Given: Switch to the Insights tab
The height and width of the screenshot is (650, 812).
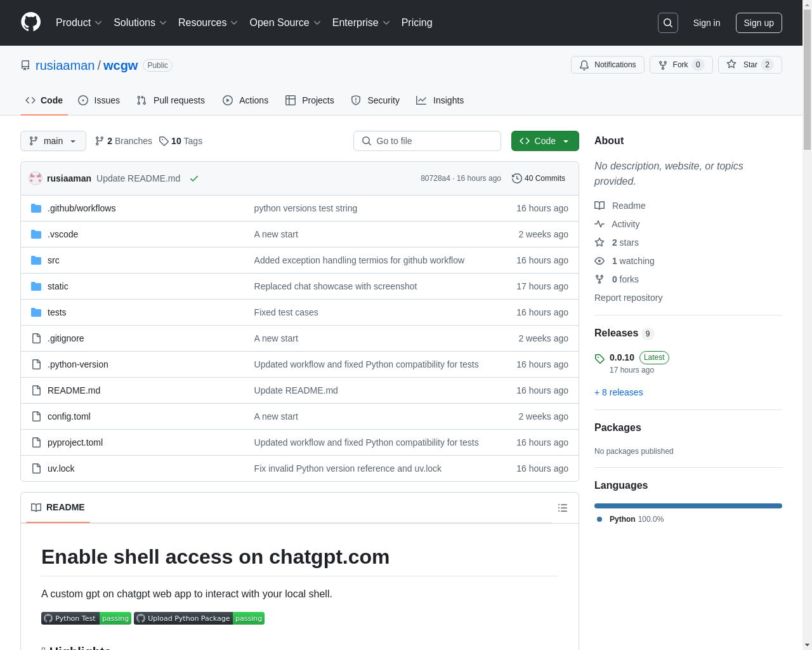Looking at the screenshot, I should pyautogui.click(x=440, y=100).
